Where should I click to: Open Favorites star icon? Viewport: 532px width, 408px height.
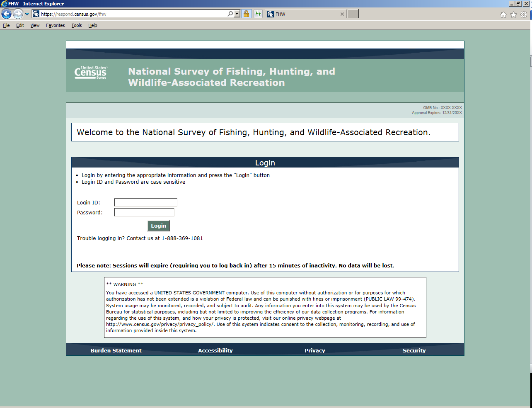point(513,15)
